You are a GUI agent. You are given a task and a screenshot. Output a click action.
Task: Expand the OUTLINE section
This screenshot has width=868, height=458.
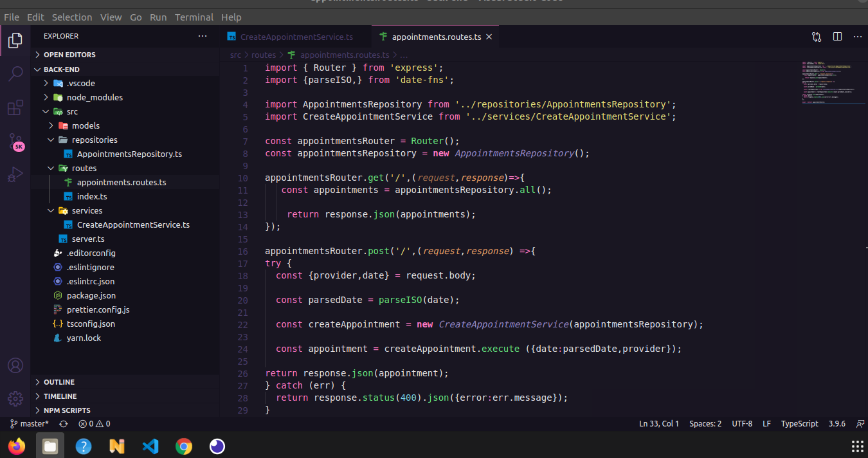coord(125,382)
